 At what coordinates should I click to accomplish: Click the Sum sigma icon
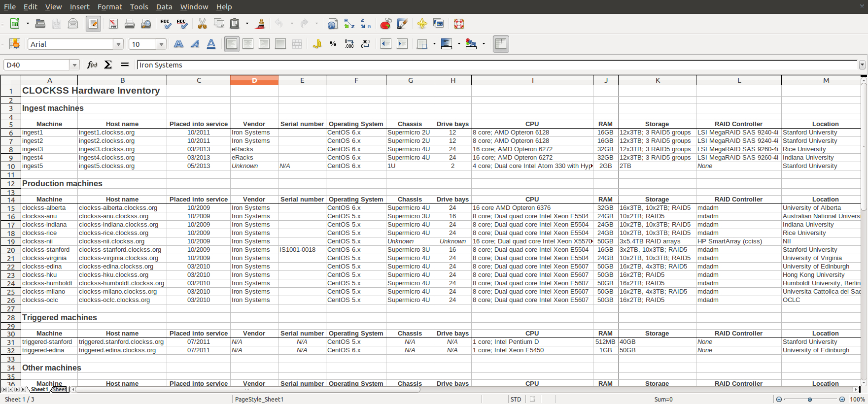pyautogui.click(x=108, y=65)
